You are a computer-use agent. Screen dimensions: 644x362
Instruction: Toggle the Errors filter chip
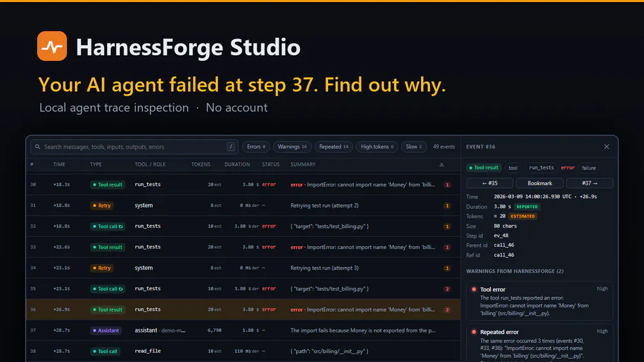point(256,147)
